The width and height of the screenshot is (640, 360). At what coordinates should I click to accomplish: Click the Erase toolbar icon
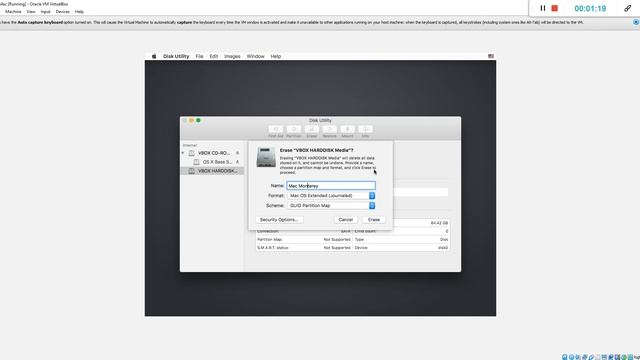(311, 129)
